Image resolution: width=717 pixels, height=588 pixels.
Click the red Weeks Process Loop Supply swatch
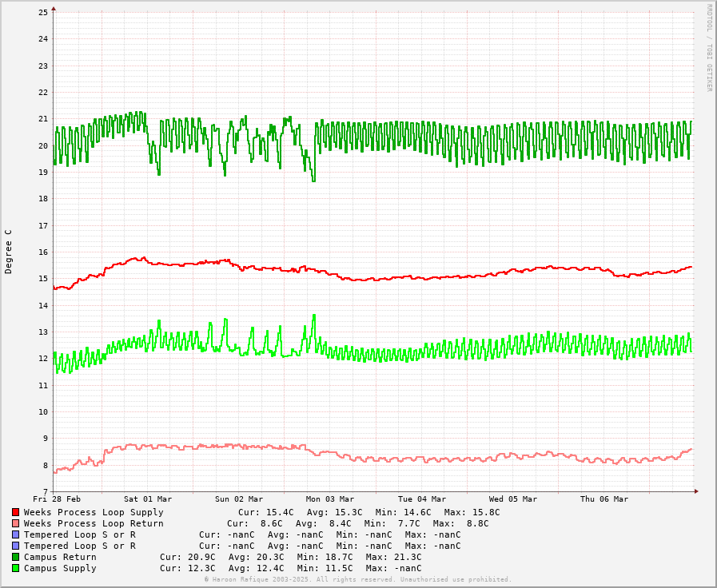tap(15, 512)
